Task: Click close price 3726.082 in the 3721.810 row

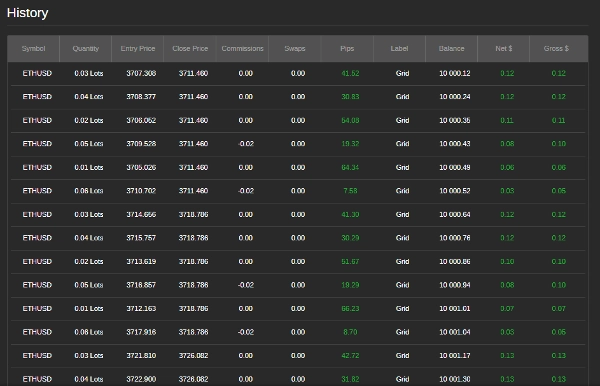Action: 193,355
